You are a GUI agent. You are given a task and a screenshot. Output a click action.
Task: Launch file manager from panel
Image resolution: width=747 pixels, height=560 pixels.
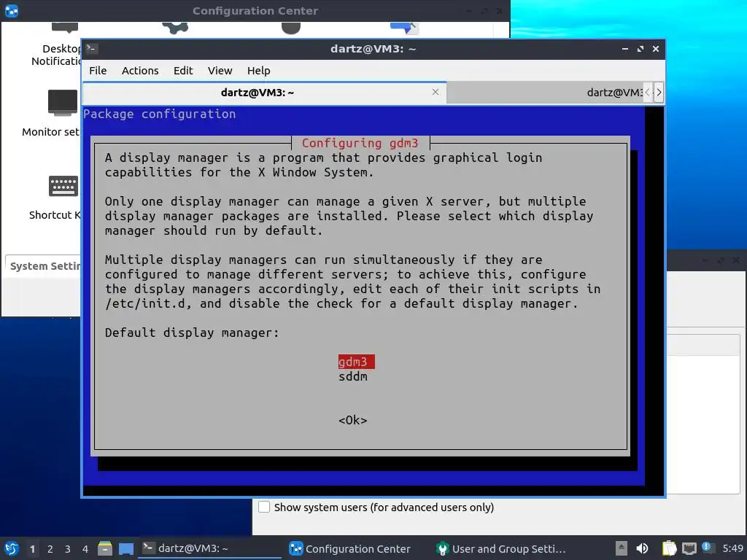(x=105, y=548)
